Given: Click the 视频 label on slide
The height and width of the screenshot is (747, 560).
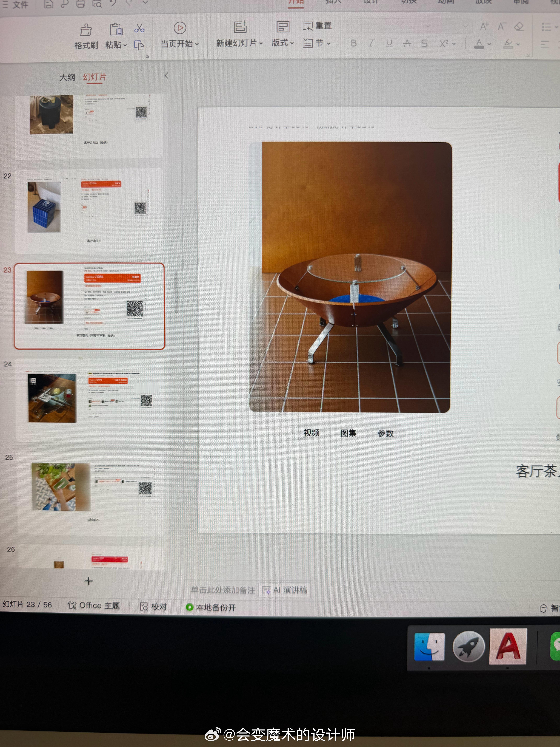Looking at the screenshot, I should (x=311, y=433).
